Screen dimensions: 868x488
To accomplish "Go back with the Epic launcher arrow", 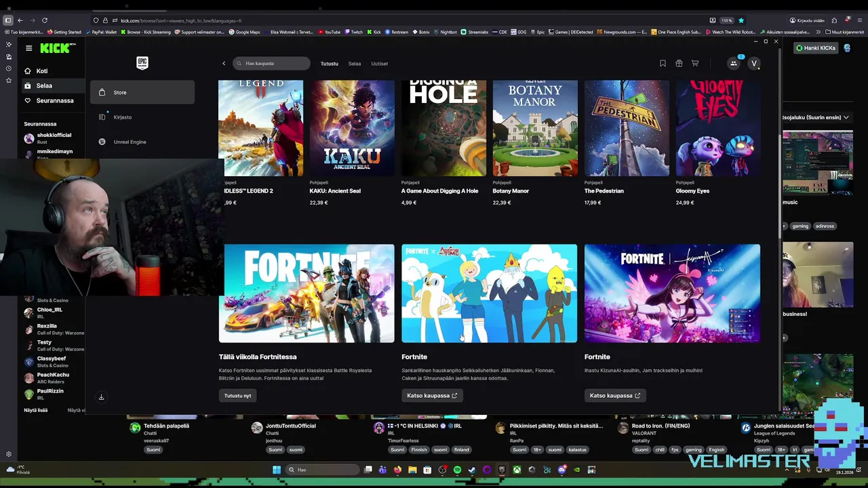I will (x=224, y=64).
